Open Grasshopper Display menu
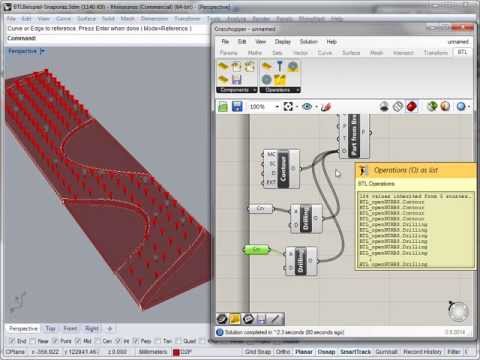Screen dimensions: 480x360 pyautogui.click(x=283, y=42)
